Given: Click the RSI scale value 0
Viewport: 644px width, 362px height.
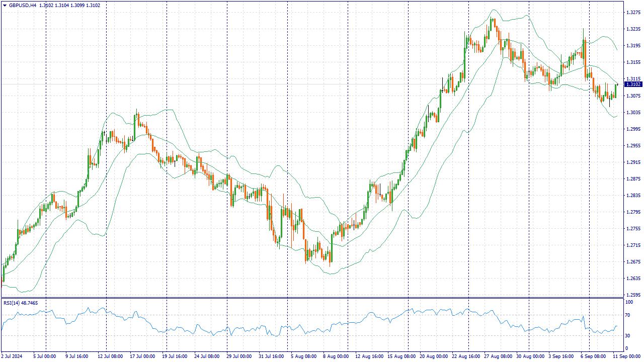Looking at the screenshot, I should pos(626,348).
